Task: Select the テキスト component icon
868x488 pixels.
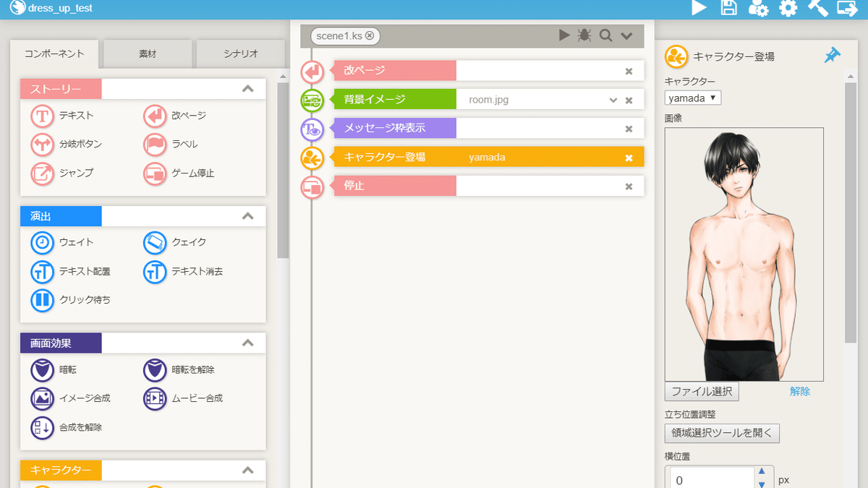Action: (43, 116)
